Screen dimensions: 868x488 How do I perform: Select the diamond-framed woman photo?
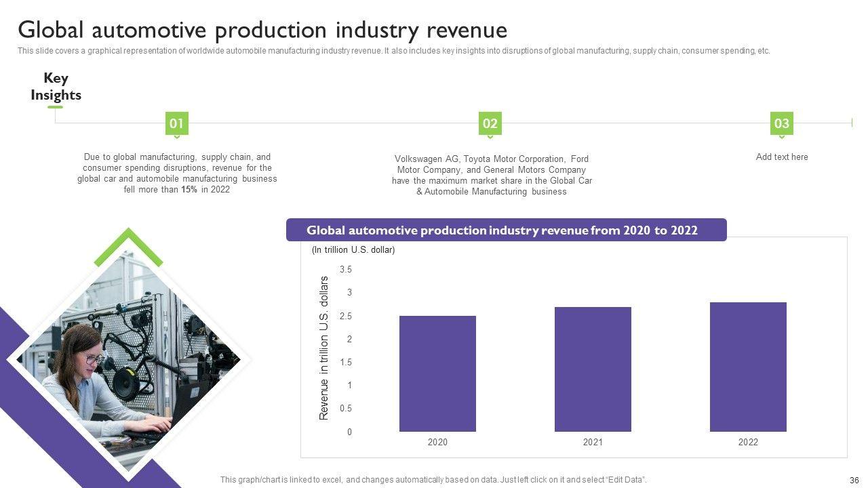pyautogui.click(x=129, y=359)
